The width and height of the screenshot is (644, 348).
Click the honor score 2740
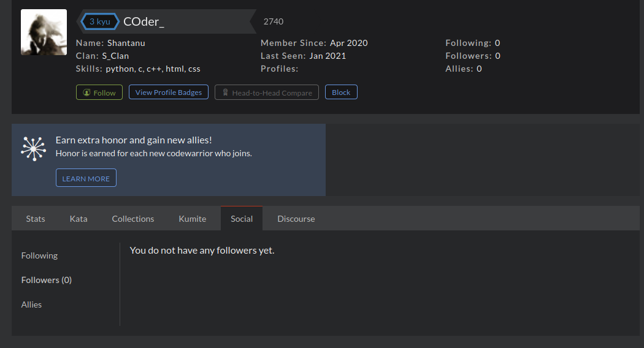274,21
